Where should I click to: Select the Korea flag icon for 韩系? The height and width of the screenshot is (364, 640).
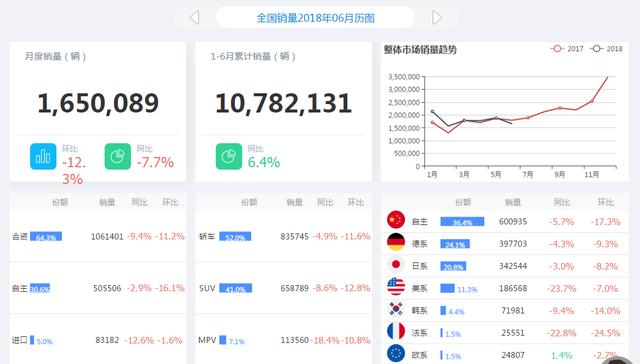click(x=396, y=309)
